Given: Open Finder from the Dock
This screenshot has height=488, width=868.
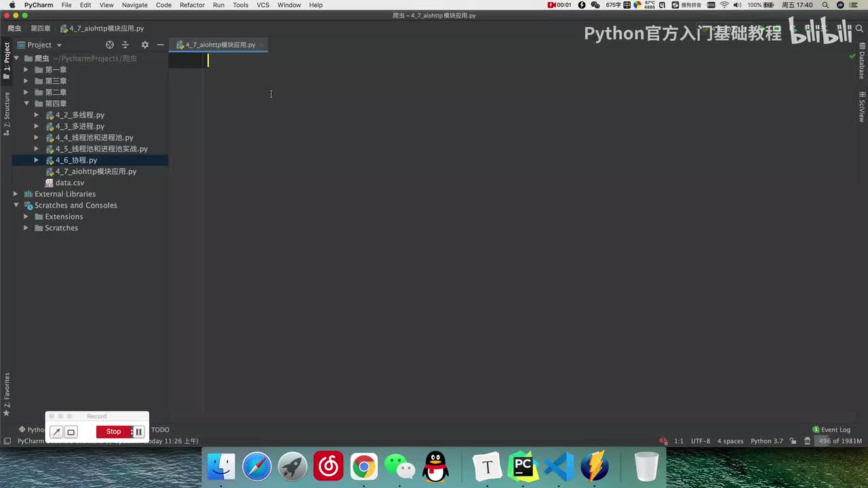Looking at the screenshot, I should 221,467.
